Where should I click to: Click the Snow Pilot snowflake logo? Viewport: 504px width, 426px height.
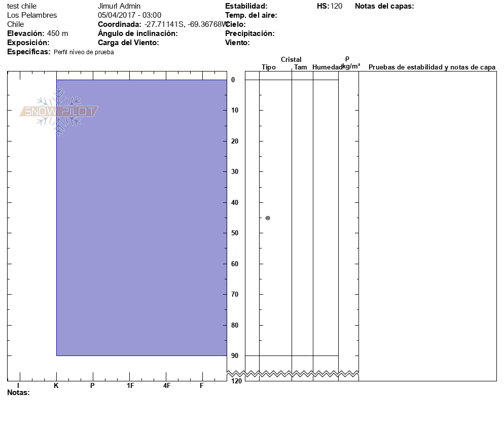coord(59,112)
